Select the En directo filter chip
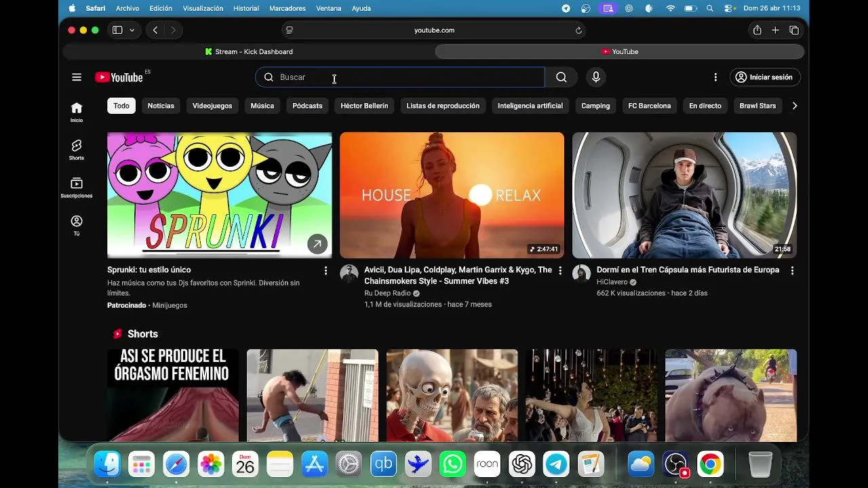Viewport: 868px width, 488px height. coord(705,106)
